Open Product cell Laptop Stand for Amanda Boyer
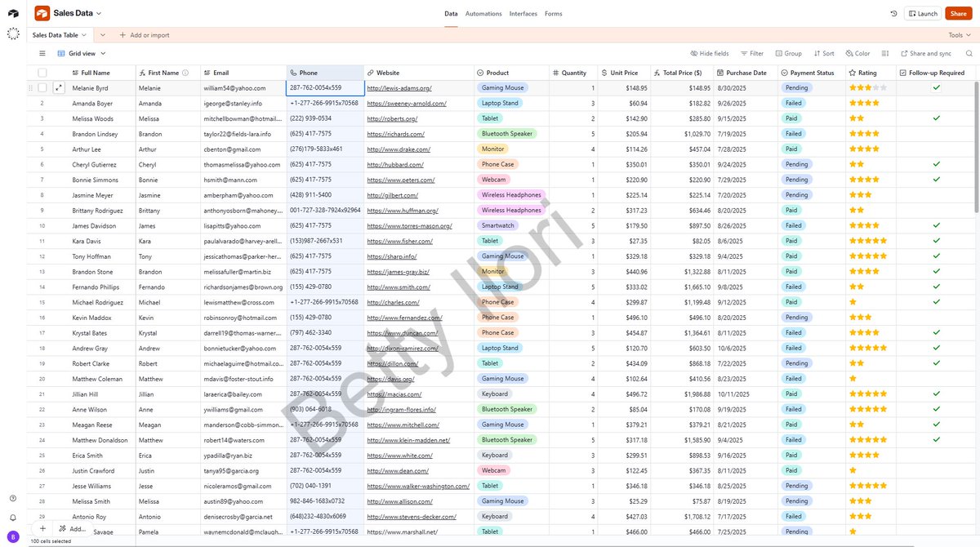Image resolution: width=980 pixels, height=547 pixels. (500, 103)
